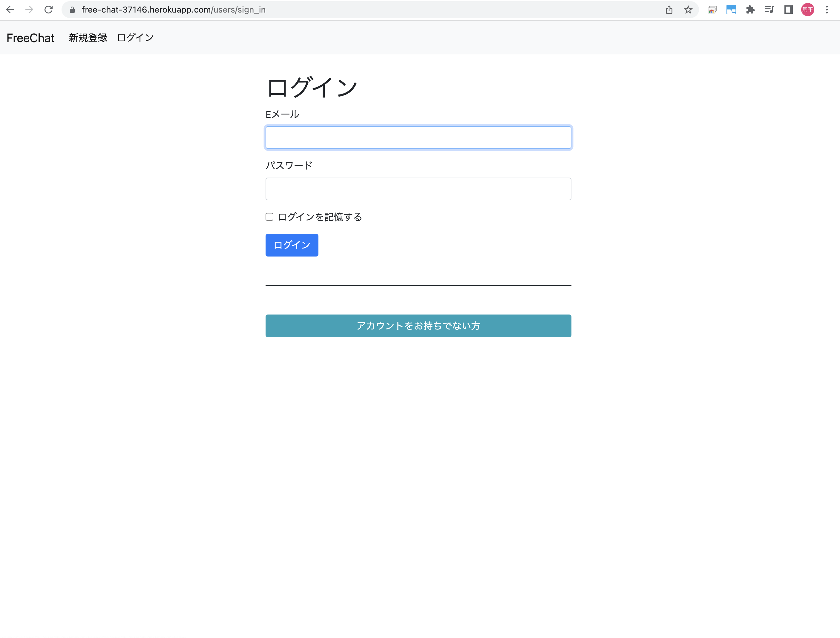Go forward to the next page
Viewport: 840px width, 638px height.
30,10
